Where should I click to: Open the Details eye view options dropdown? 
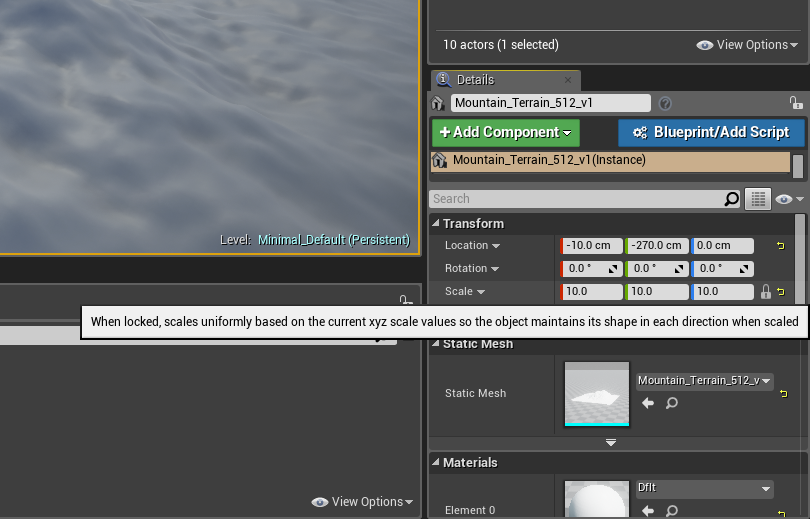click(789, 199)
